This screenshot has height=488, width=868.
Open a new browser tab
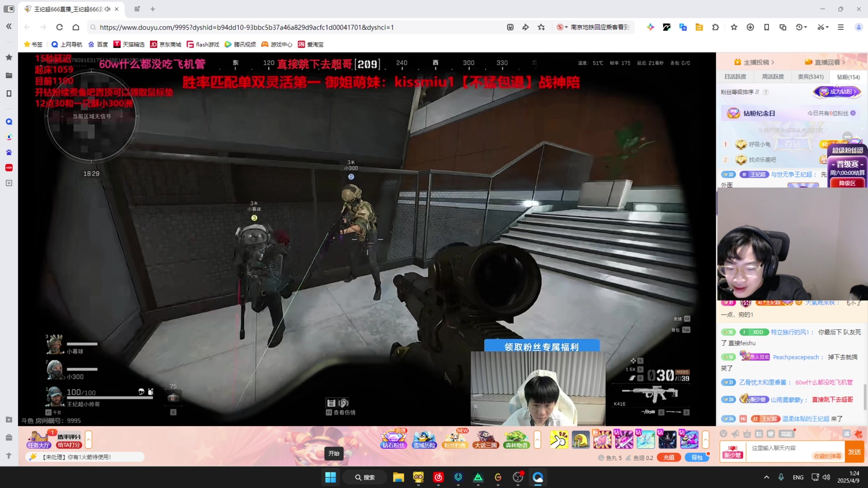coord(153,9)
